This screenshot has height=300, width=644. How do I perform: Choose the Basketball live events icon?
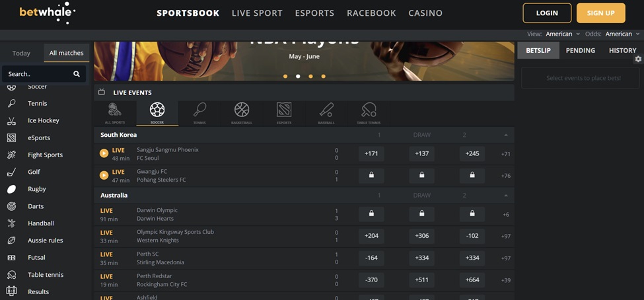(x=242, y=112)
